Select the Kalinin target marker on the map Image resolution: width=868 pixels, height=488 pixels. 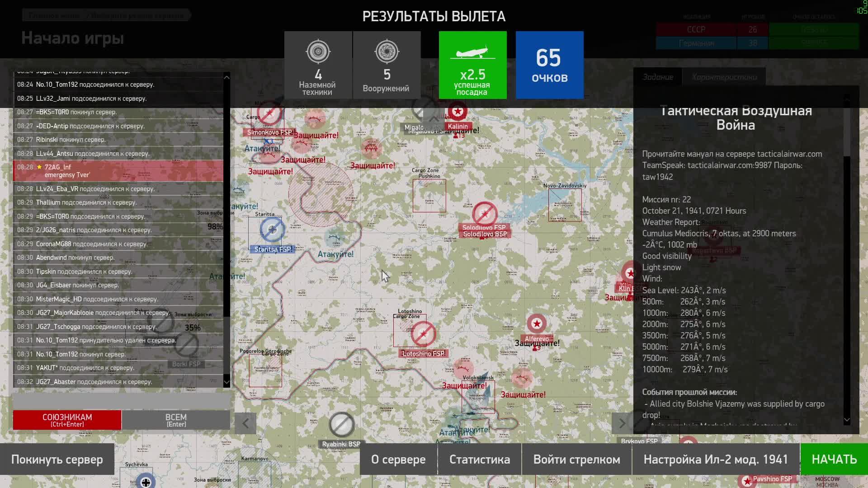coord(458,112)
